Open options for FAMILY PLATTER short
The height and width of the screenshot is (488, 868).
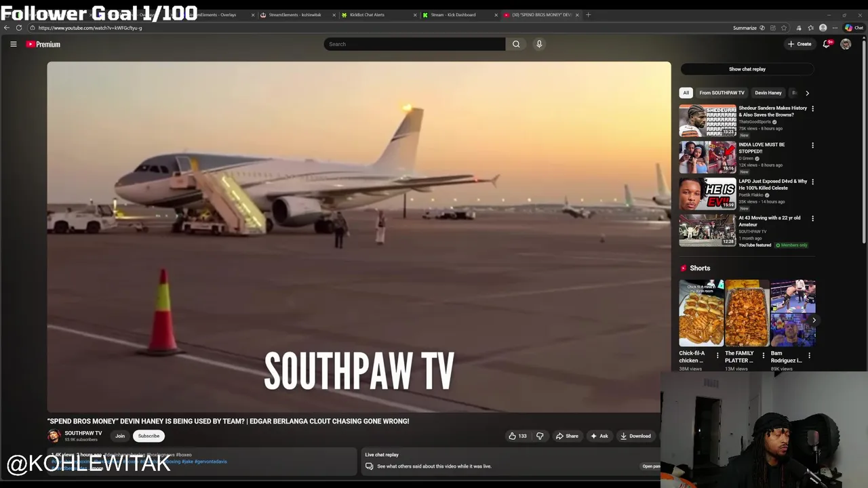pyautogui.click(x=763, y=355)
